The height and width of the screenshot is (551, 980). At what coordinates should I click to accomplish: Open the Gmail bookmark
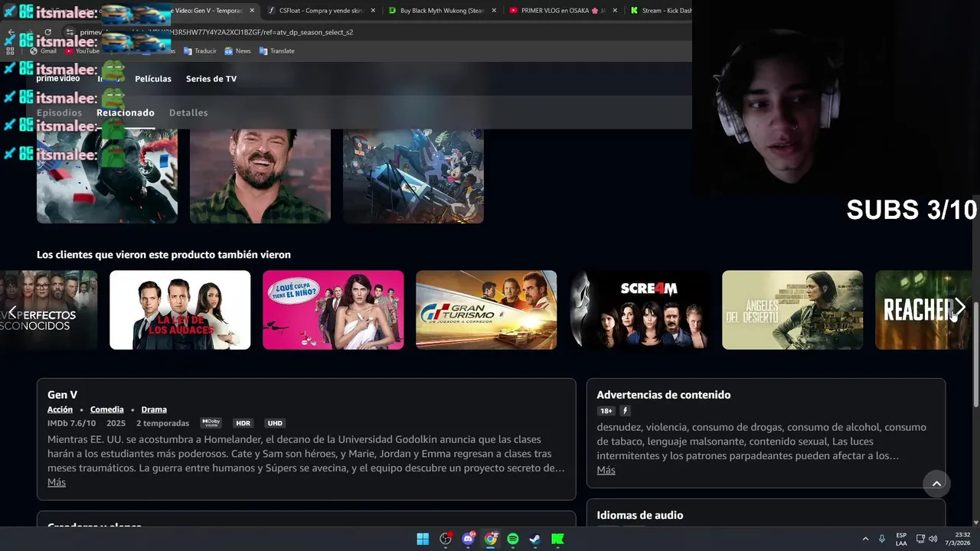pos(44,51)
